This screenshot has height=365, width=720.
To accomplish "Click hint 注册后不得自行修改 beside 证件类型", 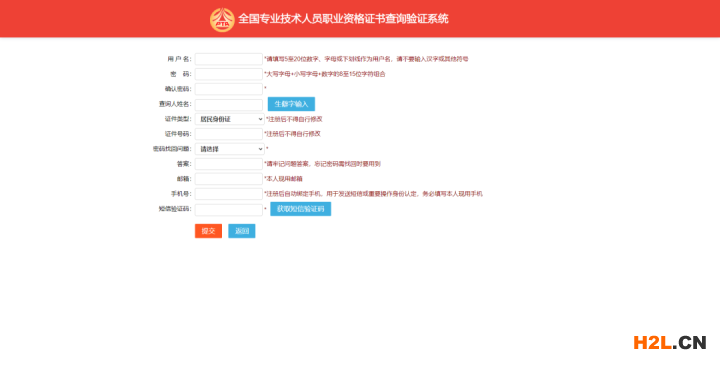I will 294,119.
